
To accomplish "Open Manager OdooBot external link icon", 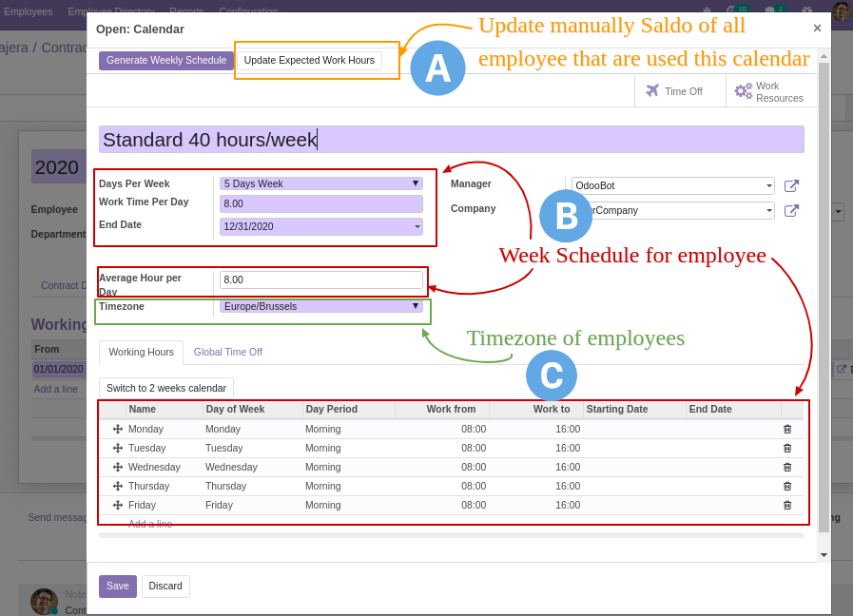I will pyautogui.click(x=791, y=186).
